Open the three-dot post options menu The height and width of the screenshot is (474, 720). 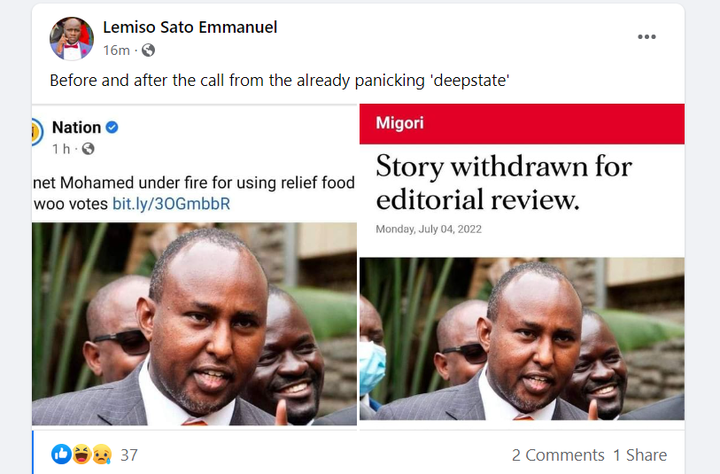pyautogui.click(x=647, y=37)
